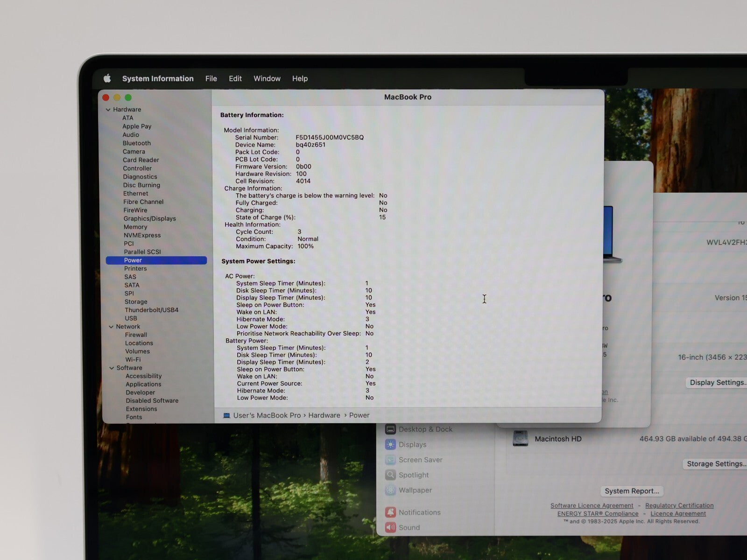Select Volumes under Network
The width and height of the screenshot is (747, 560).
point(138,351)
